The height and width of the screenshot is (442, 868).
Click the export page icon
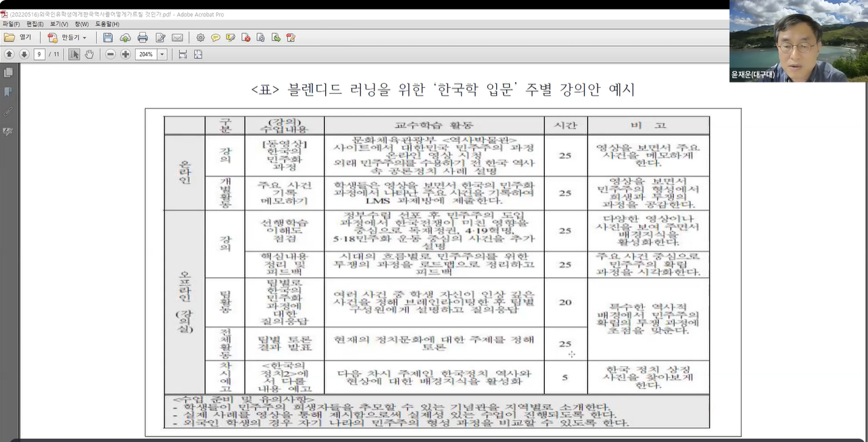click(276, 37)
